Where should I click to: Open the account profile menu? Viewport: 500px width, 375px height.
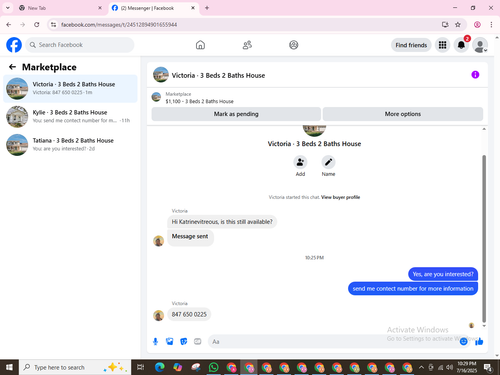point(480,45)
